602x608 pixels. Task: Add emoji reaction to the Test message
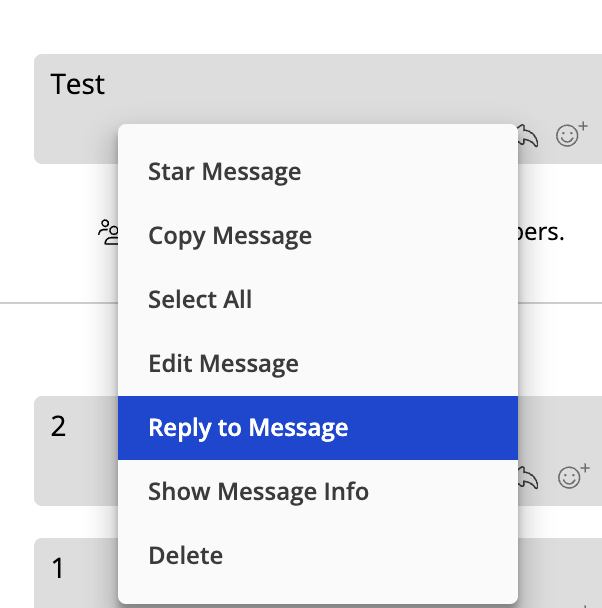coord(572,134)
